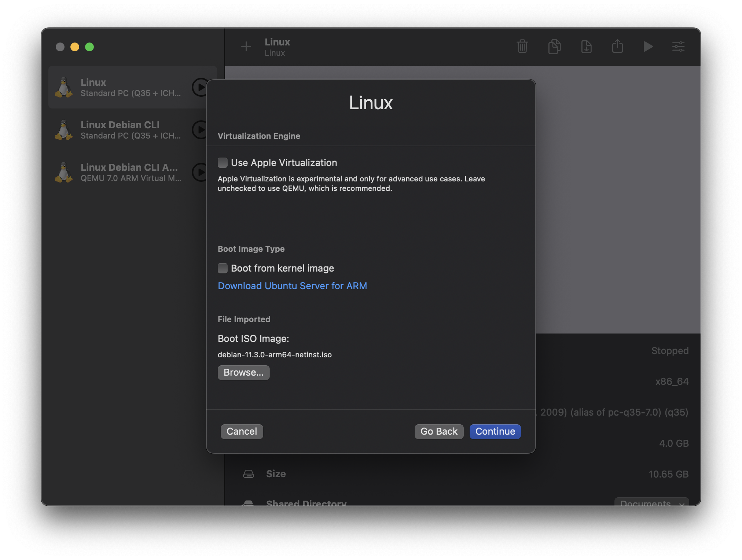Share the Linux VM using the export icon
Viewport: 742px width, 560px height.
617,47
